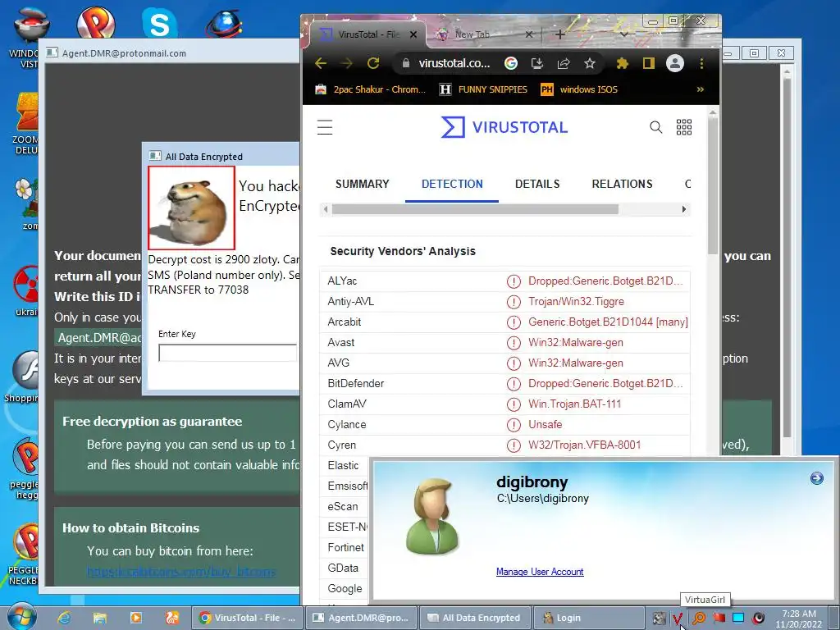Open the 2pac Shakur bookmark
This screenshot has width=840, height=630.
click(370, 89)
